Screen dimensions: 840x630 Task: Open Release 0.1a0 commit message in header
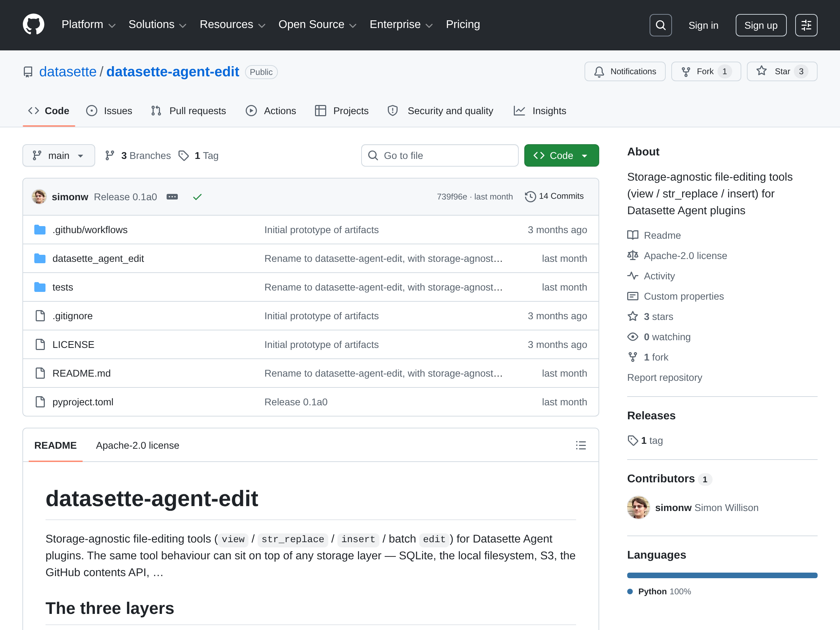(x=125, y=197)
